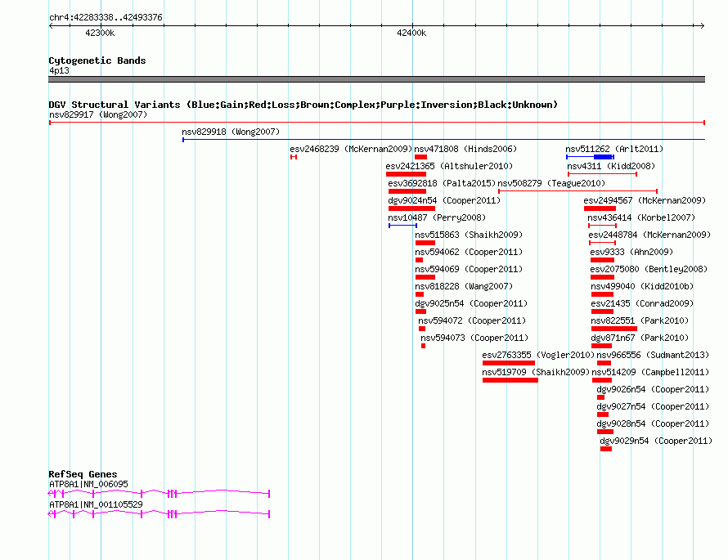Click the red bar under esv2494567

point(600,208)
